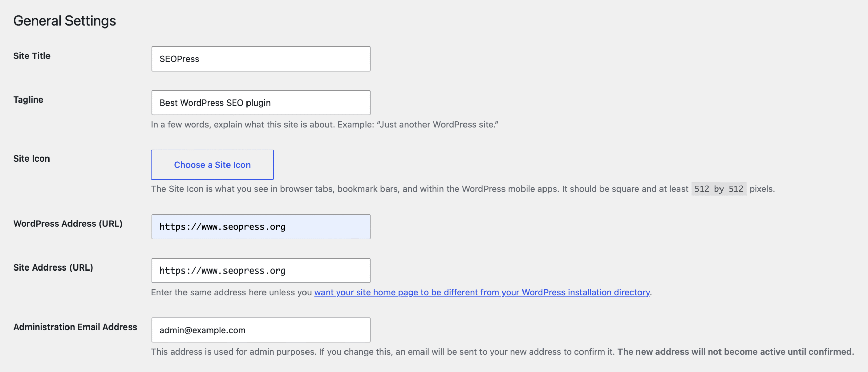Screen dimensions: 868x372
Task: Click the General Settings heading
Action: 64,21
